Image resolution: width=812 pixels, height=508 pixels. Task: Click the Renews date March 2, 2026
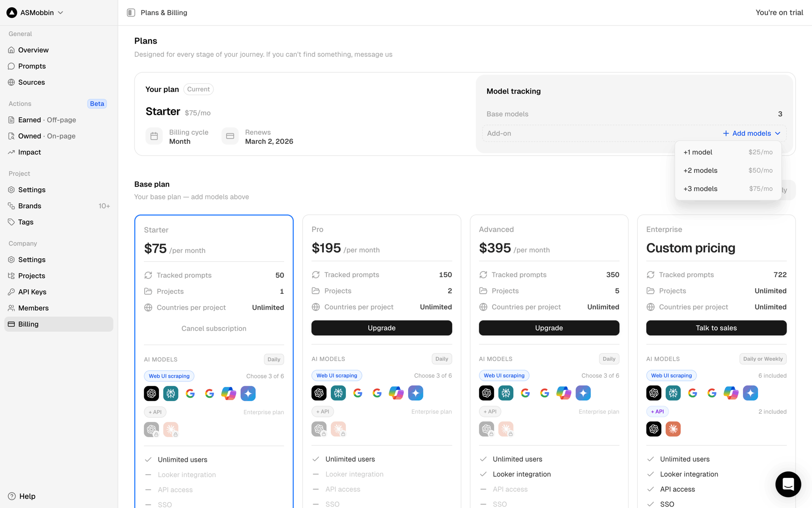click(269, 141)
